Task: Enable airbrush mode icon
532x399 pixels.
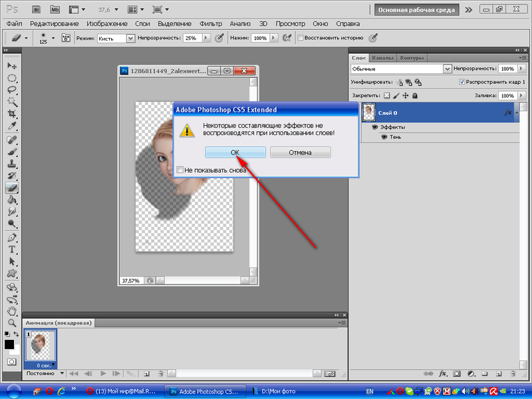Action: tap(287, 38)
